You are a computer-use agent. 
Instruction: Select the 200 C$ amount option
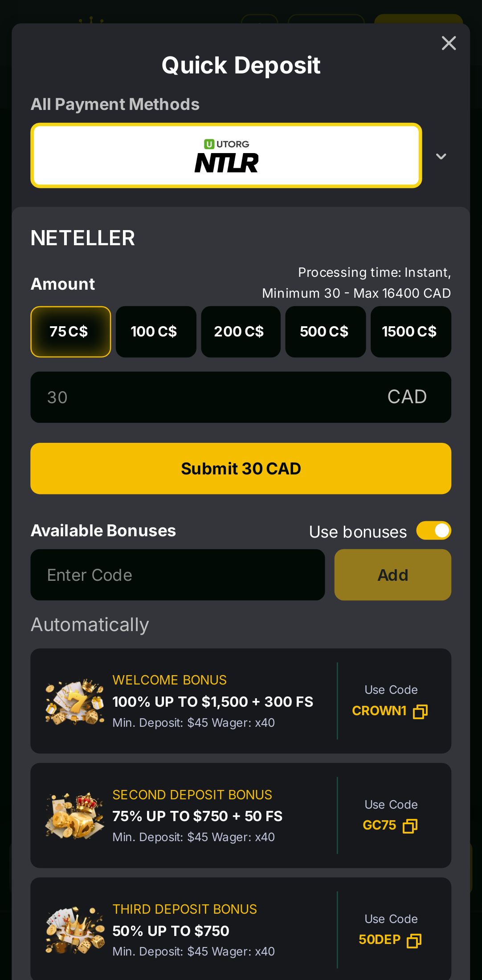point(241,332)
